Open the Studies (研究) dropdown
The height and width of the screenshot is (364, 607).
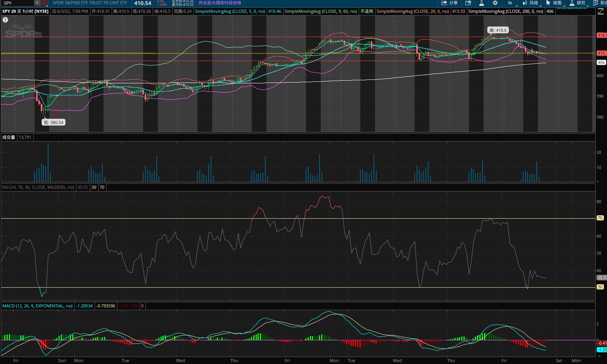tap(578, 3)
